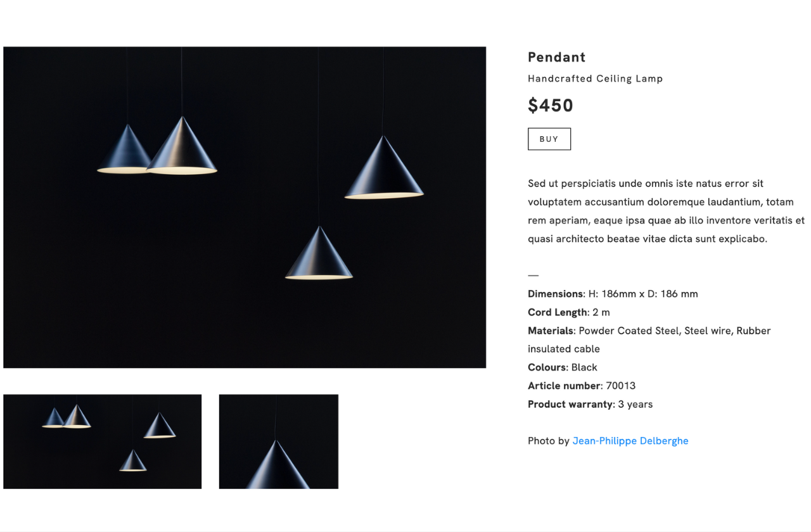Click the Article number 70013 line

(581, 386)
